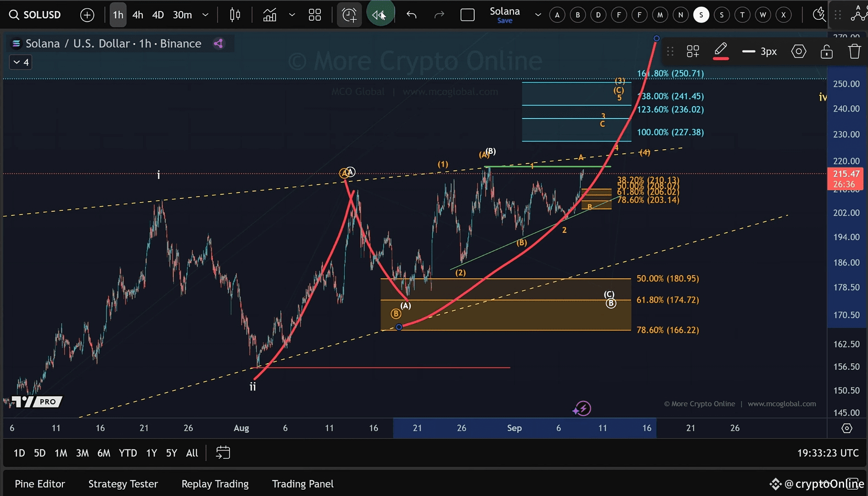The image size is (868, 496).
Task: Open drawing settings hexagon icon
Action: 799,51
